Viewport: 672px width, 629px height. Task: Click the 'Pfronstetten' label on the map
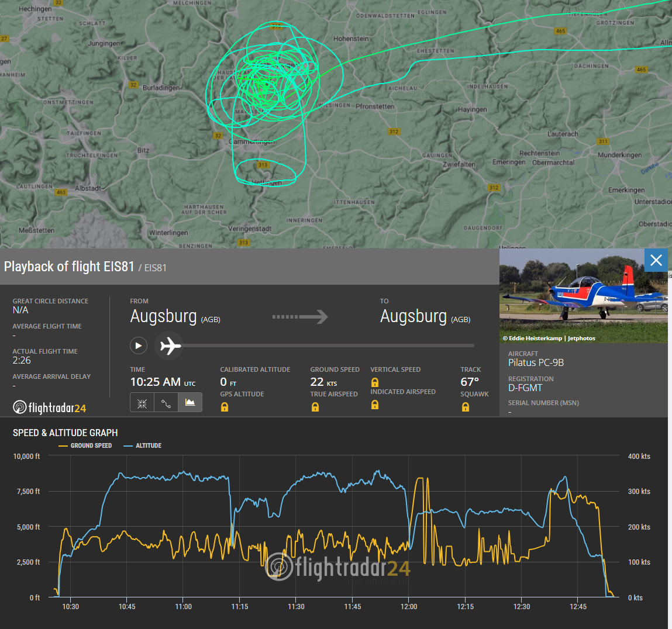tap(375, 106)
